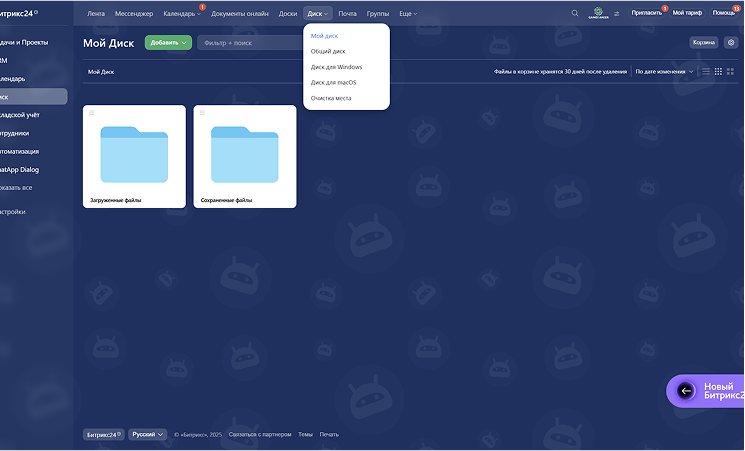Open Настройки in left sidebar
The image size is (745, 451).
pos(13,212)
